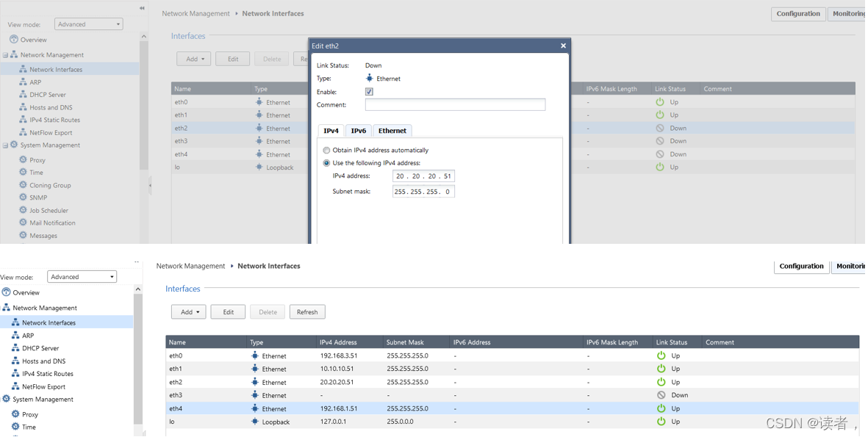
Task: Click the Loopback type icon, lower table
Action: point(254,422)
